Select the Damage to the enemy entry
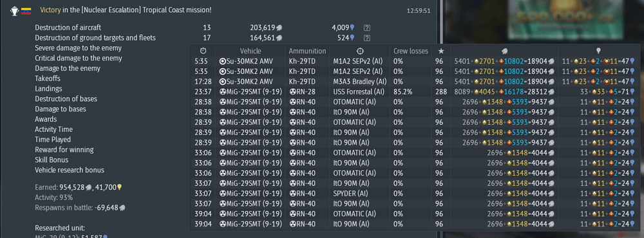This screenshot has height=238, width=644. [x=68, y=69]
